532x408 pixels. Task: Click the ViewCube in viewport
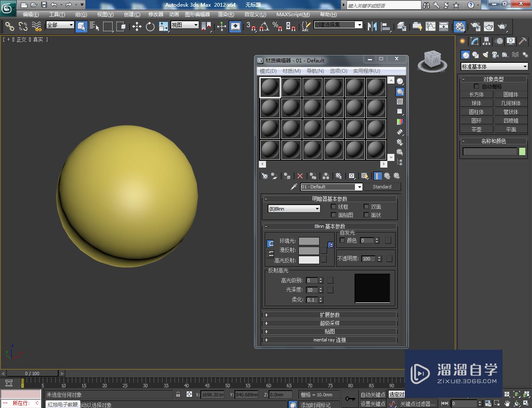tap(433, 61)
